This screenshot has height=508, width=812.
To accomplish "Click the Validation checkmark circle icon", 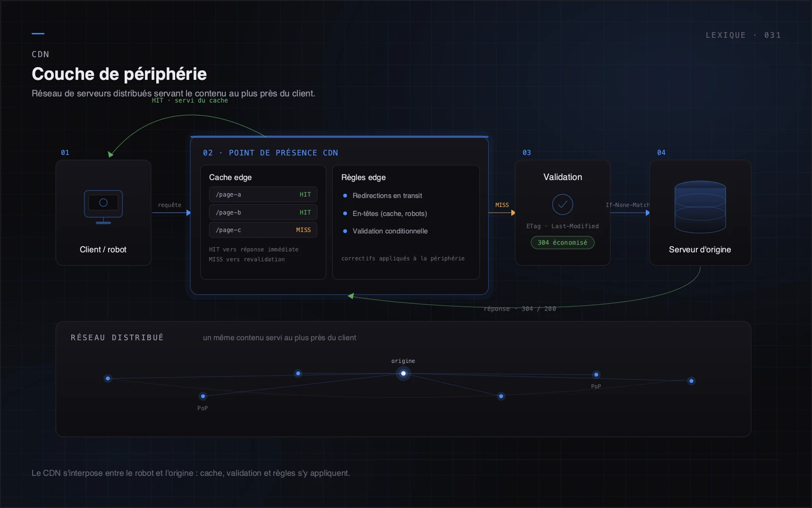I will coord(563,205).
